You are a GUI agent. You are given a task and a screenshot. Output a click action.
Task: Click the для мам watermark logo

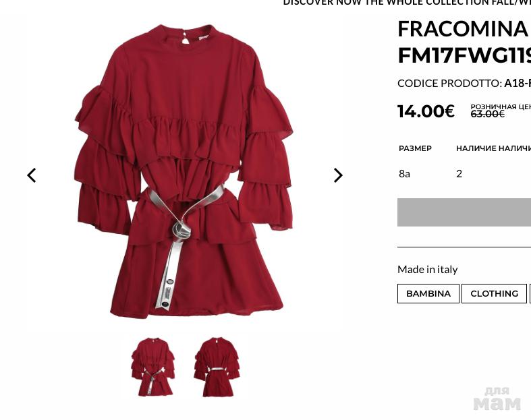point(497,398)
